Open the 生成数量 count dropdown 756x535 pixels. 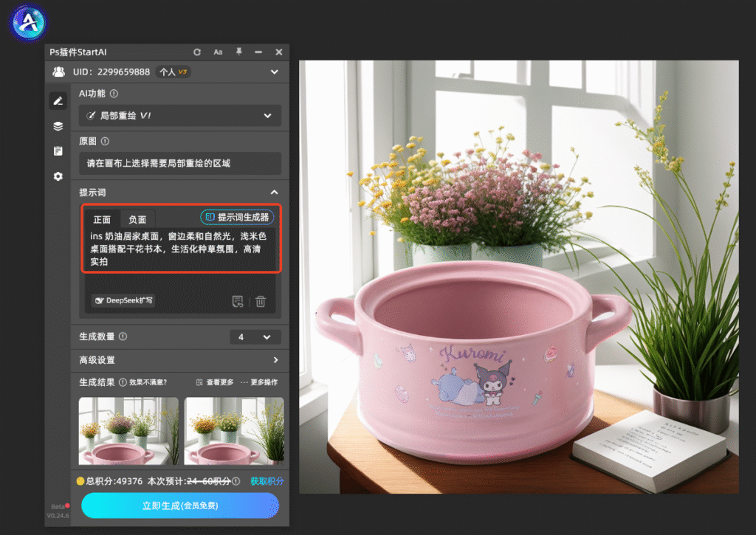[255, 337]
